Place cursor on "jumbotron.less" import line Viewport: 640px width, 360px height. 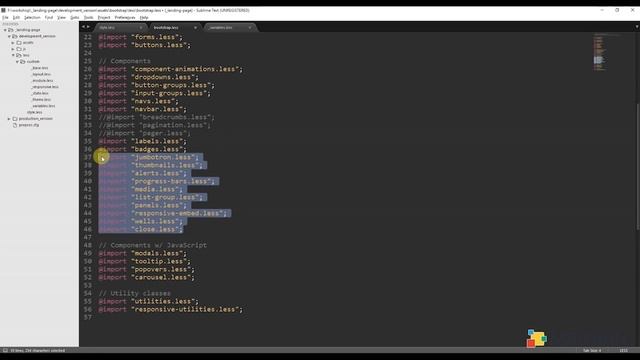(x=149, y=157)
